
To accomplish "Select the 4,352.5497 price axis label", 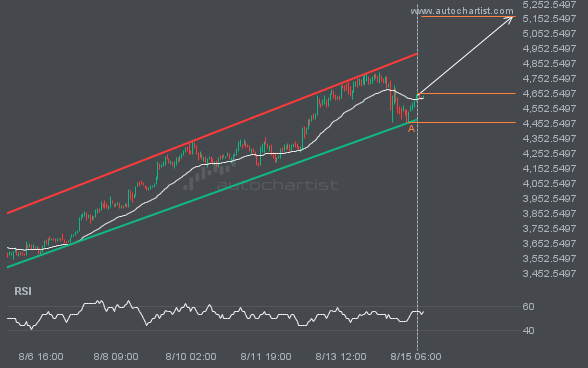I will [549, 139].
